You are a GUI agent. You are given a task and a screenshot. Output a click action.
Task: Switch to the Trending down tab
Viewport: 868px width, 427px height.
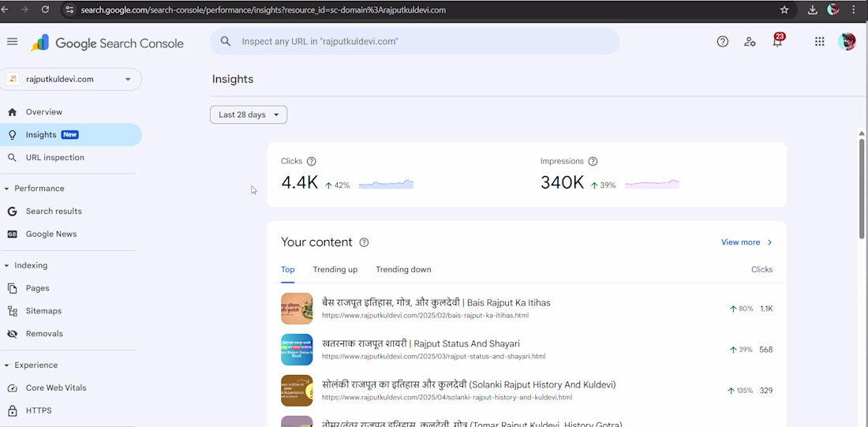click(x=403, y=270)
